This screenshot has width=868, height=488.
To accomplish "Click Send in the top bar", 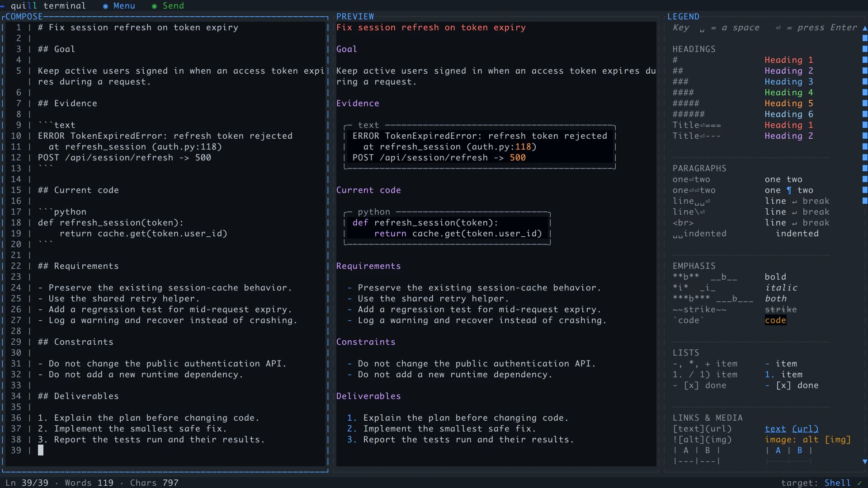I will point(168,6).
